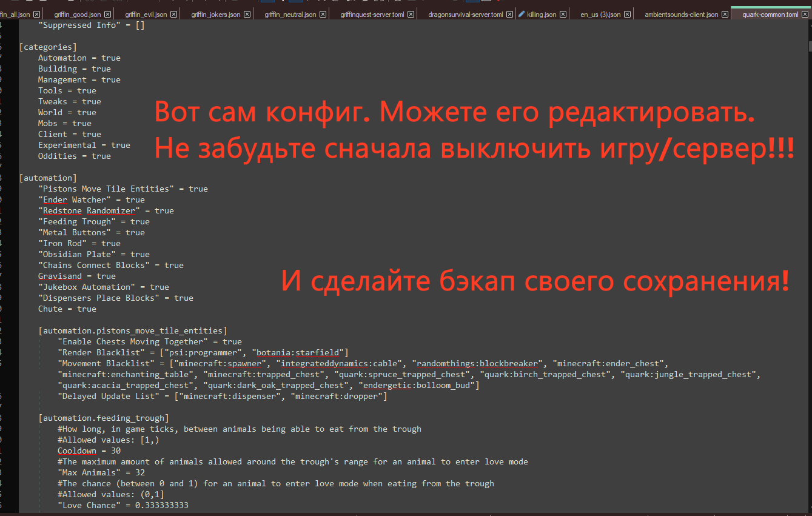Click the Tools = true line

[67, 90]
